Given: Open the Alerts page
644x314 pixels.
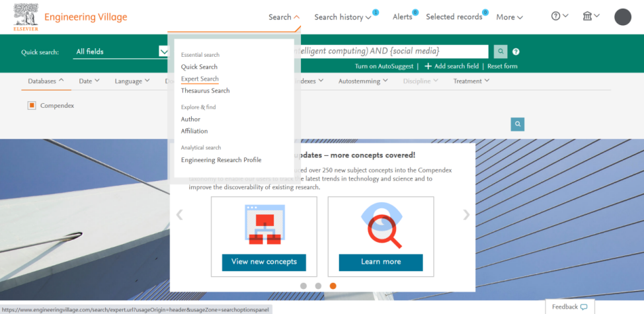Looking at the screenshot, I should [402, 17].
